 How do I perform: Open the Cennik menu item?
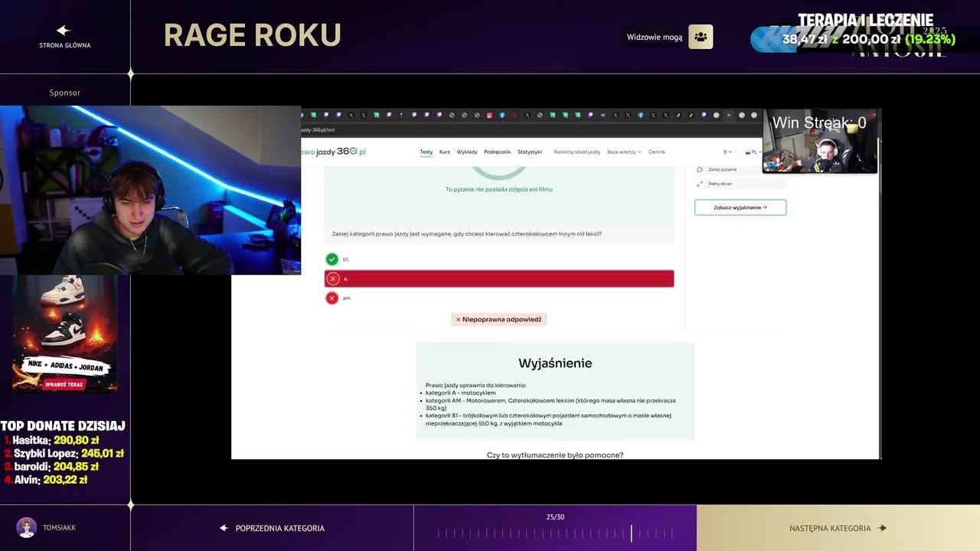pos(657,152)
